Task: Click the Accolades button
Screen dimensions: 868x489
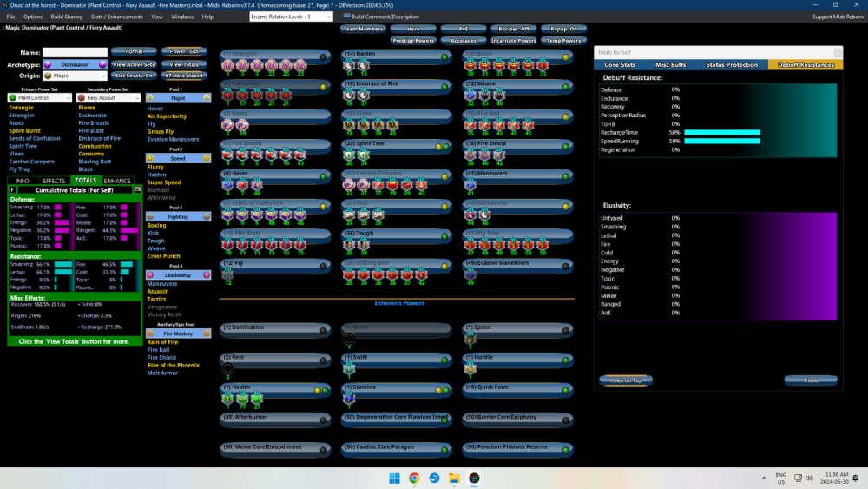Action: click(x=464, y=41)
